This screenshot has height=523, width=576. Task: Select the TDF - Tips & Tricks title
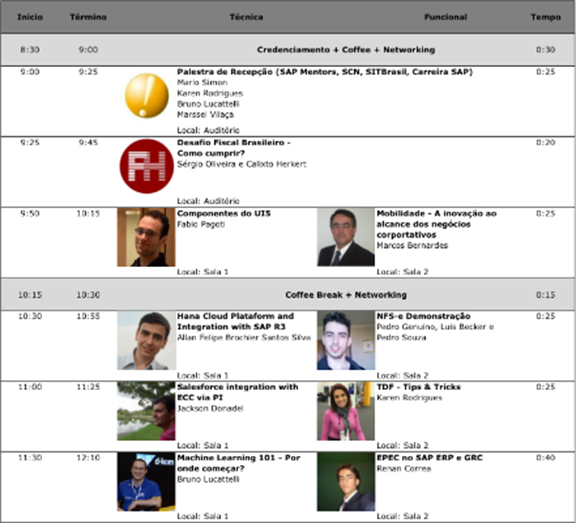pos(418,387)
